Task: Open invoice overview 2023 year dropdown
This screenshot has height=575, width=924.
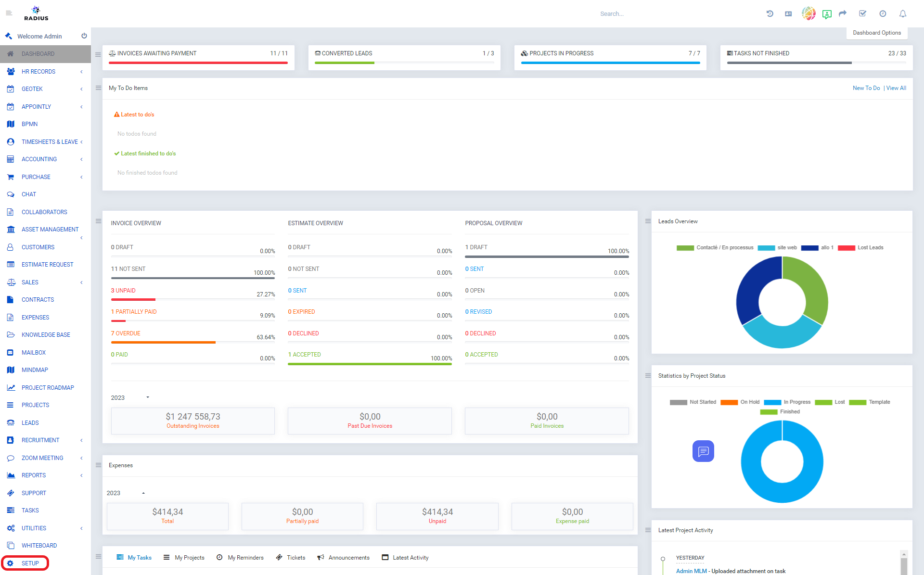Action: 130,397
